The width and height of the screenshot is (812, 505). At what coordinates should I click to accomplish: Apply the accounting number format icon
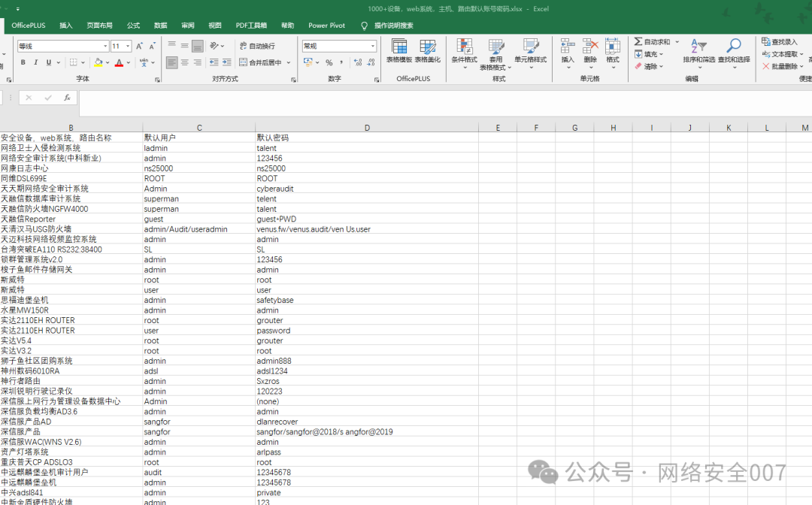[308, 62]
